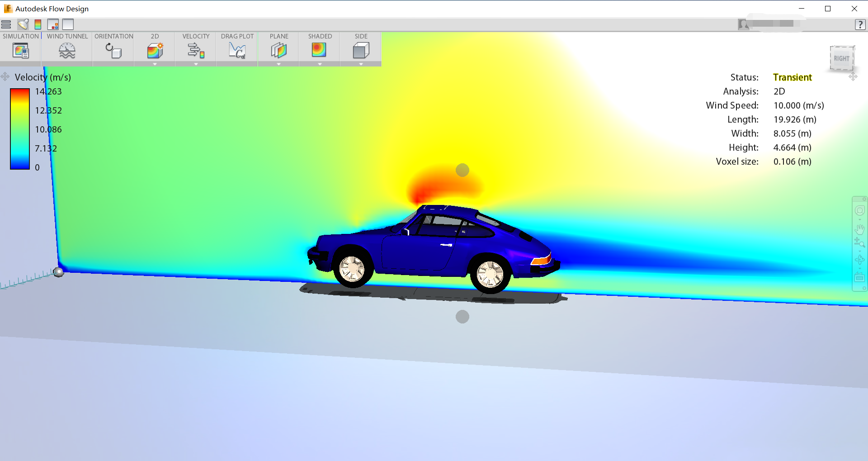Toggle the velocity color legend display
Screen dimensions: 868x461
click(x=38, y=24)
